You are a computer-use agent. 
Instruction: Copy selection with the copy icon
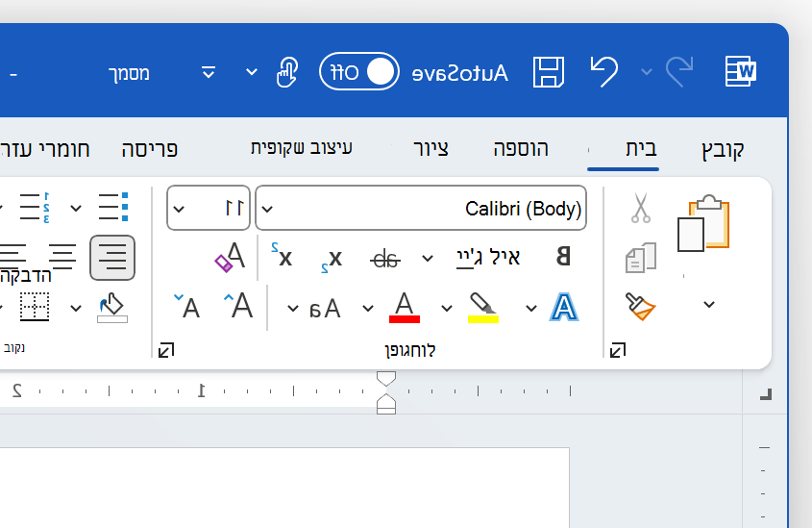click(x=641, y=258)
